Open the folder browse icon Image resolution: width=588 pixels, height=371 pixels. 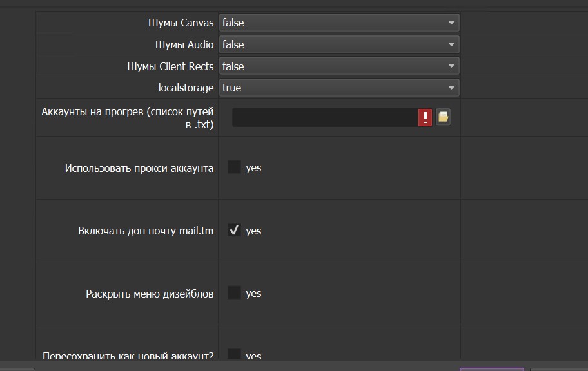pyautogui.click(x=443, y=117)
